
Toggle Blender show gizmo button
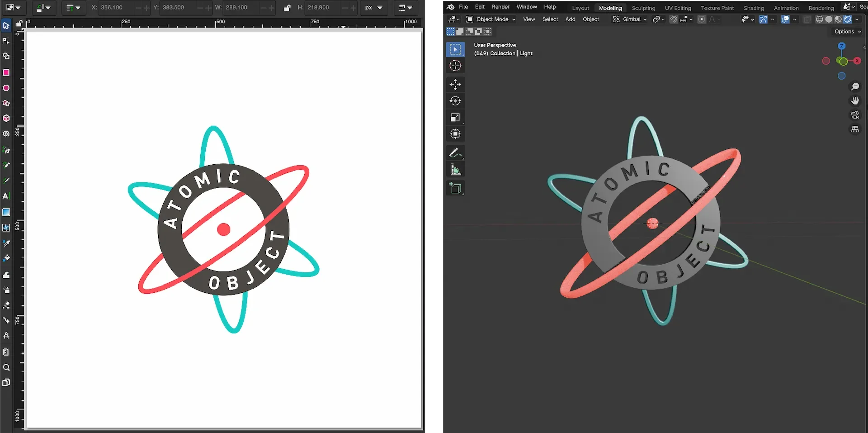763,19
